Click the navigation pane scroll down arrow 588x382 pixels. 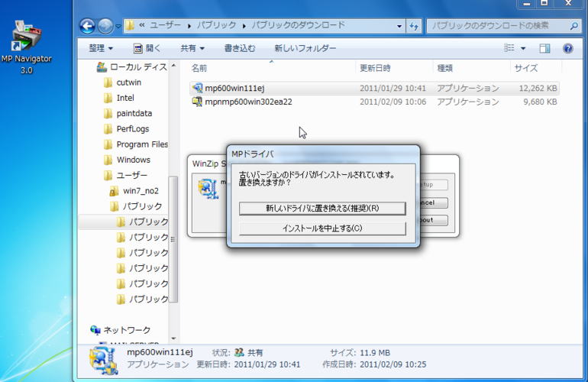click(x=173, y=338)
